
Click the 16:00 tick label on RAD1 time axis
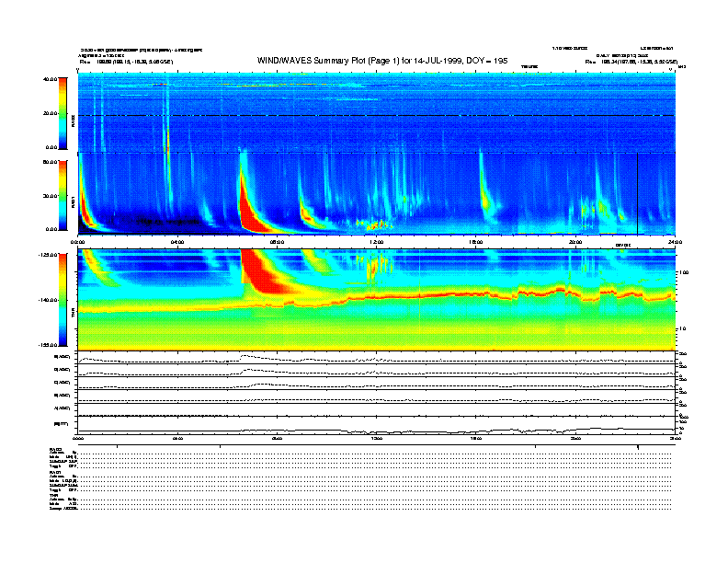pos(476,242)
